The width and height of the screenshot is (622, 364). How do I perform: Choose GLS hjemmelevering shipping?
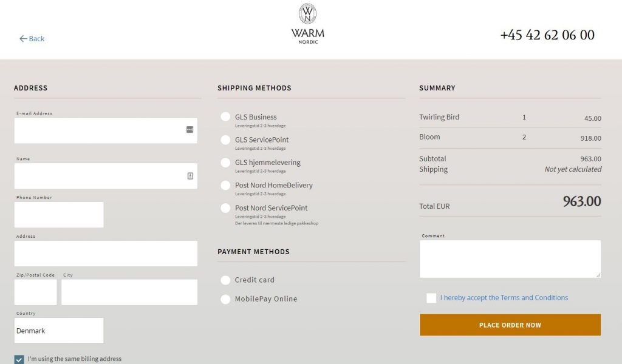coord(225,163)
